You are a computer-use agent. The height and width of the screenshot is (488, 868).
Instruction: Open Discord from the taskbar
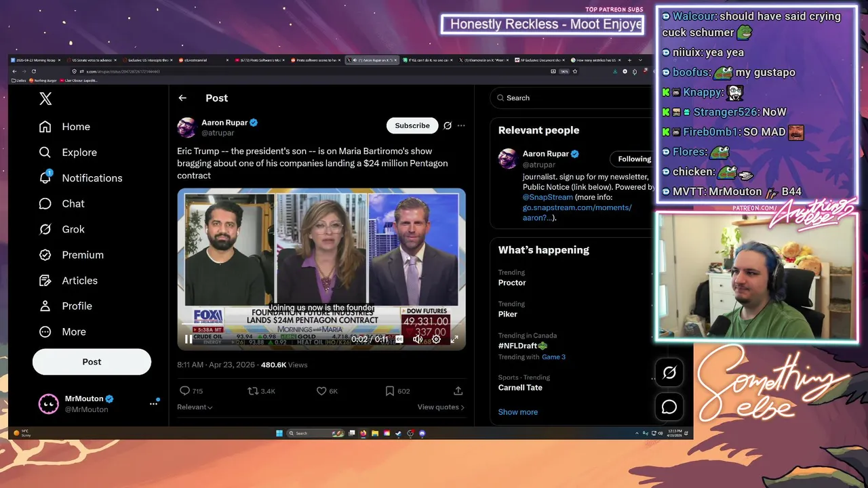[x=422, y=433]
